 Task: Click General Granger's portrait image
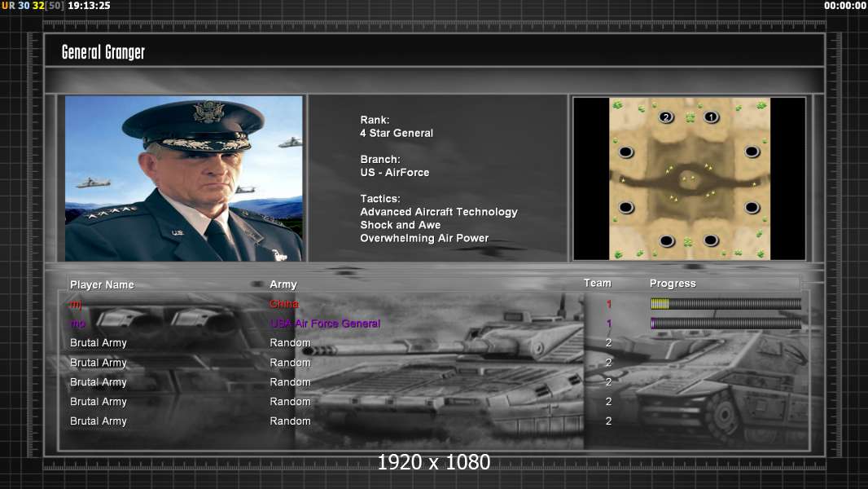coord(184,178)
